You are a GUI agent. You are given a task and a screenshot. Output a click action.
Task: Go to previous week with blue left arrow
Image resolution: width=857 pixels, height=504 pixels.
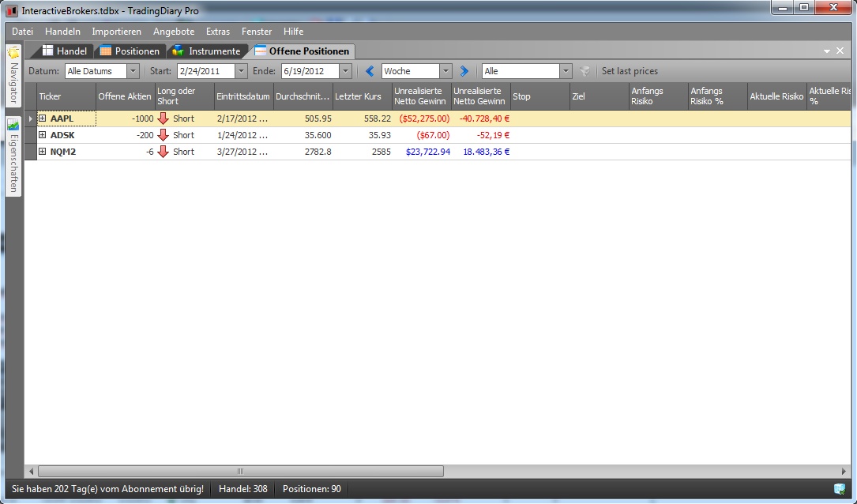point(370,71)
